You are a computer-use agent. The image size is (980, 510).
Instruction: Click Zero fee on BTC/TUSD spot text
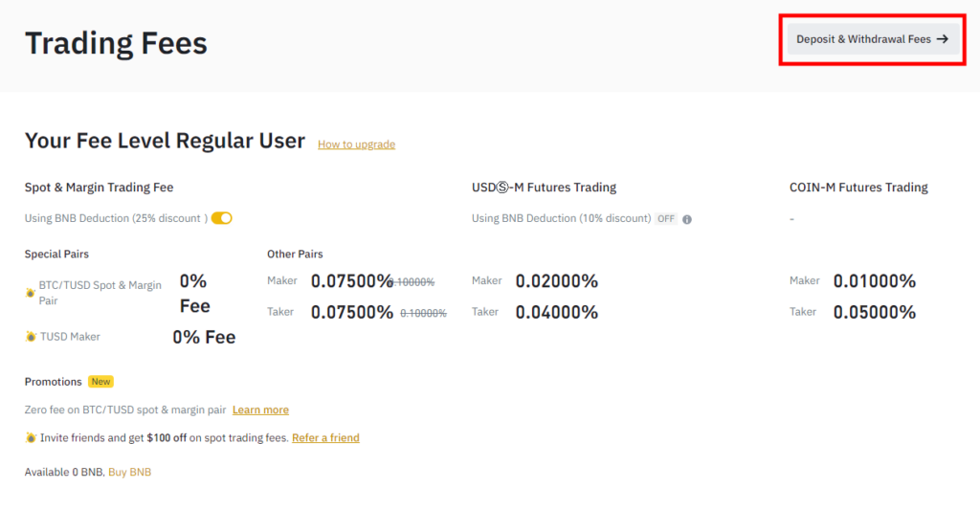(125, 410)
